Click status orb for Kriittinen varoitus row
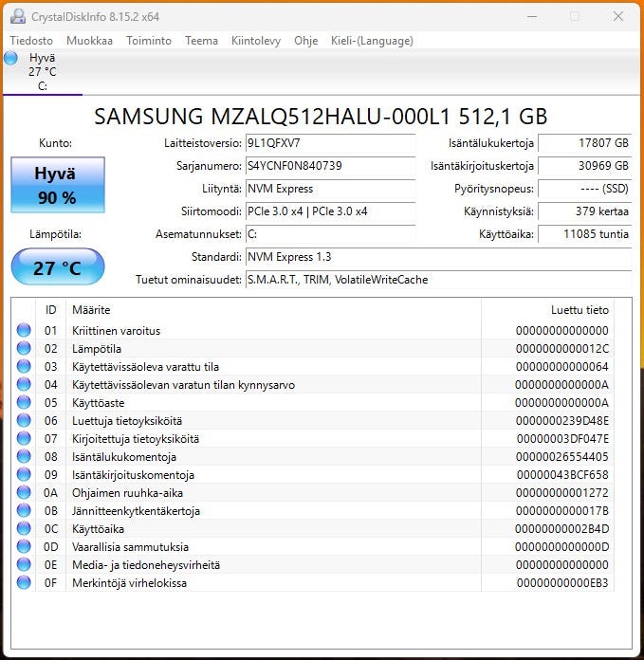 24,330
